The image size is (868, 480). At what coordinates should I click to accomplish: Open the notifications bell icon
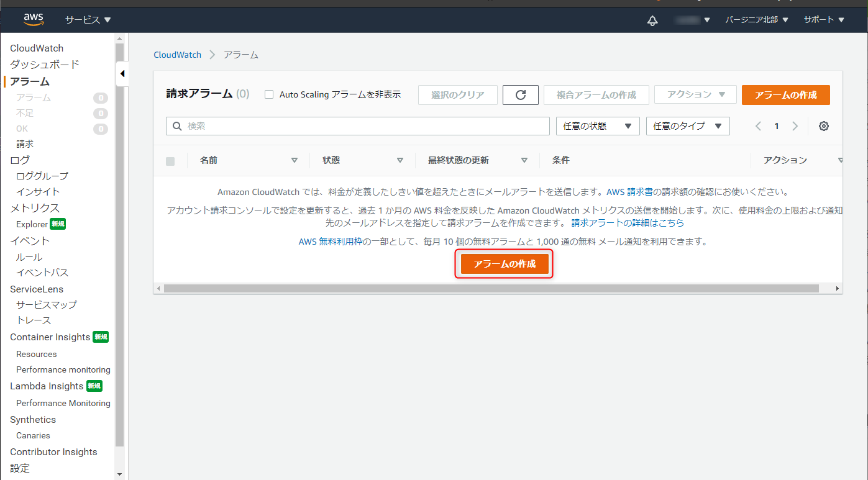[652, 20]
